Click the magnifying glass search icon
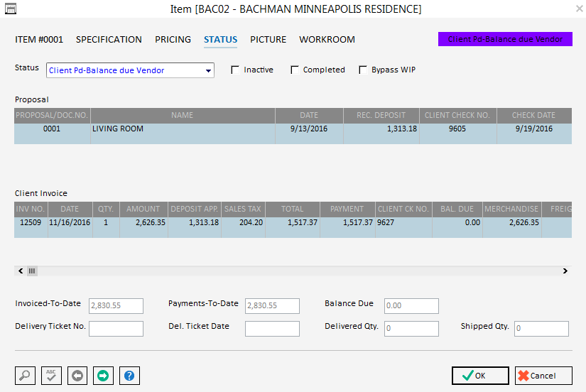Screen dimensions: 586x392 (x=25, y=376)
